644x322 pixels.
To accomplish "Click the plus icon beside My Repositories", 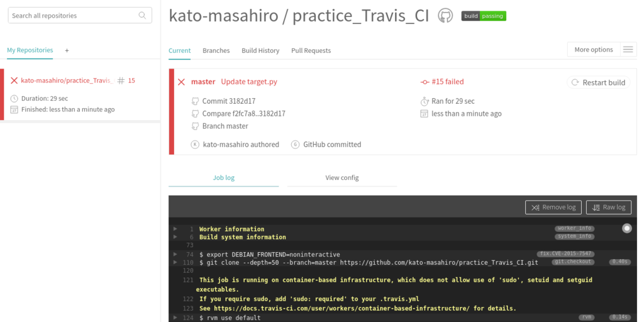I will 67,50.
